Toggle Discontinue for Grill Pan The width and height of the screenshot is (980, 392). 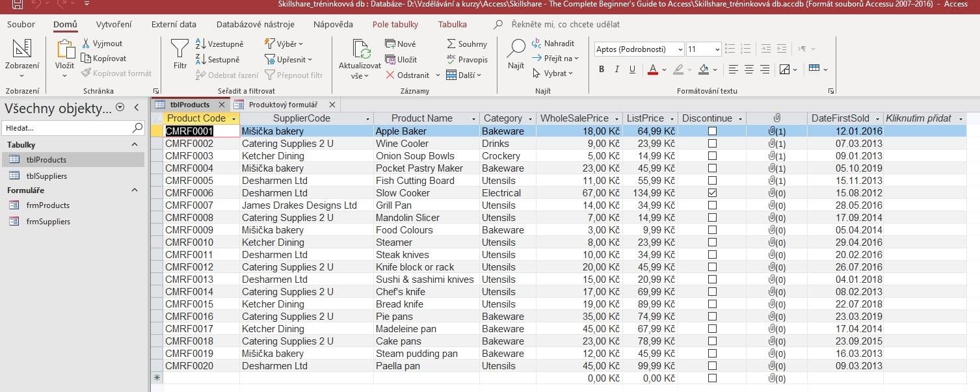point(712,205)
